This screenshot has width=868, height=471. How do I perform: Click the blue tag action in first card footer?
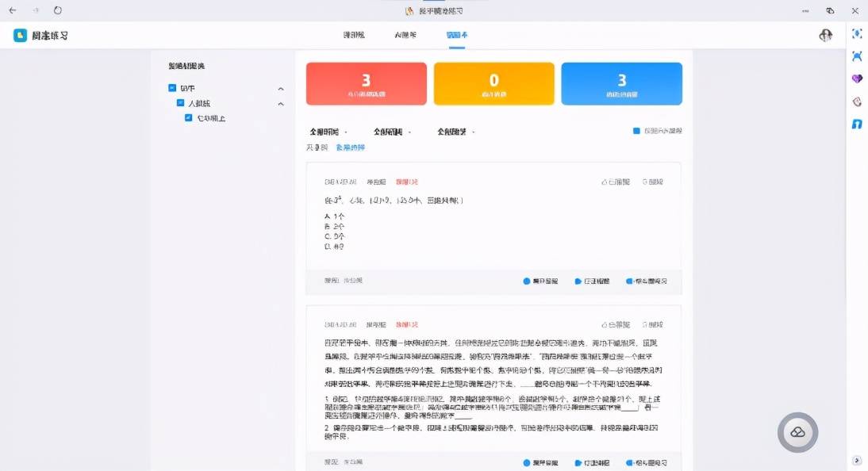tap(592, 281)
